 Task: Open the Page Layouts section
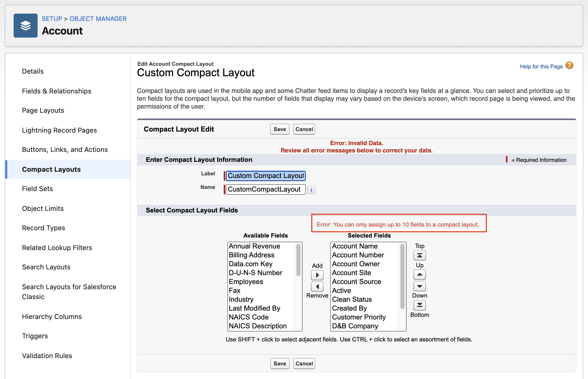tap(43, 110)
